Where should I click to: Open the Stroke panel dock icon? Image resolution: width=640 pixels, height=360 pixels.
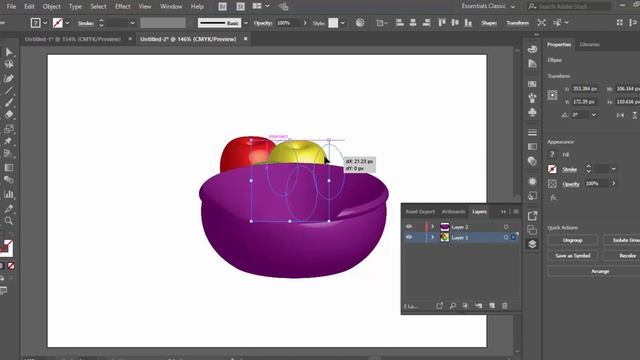(532, 132)
